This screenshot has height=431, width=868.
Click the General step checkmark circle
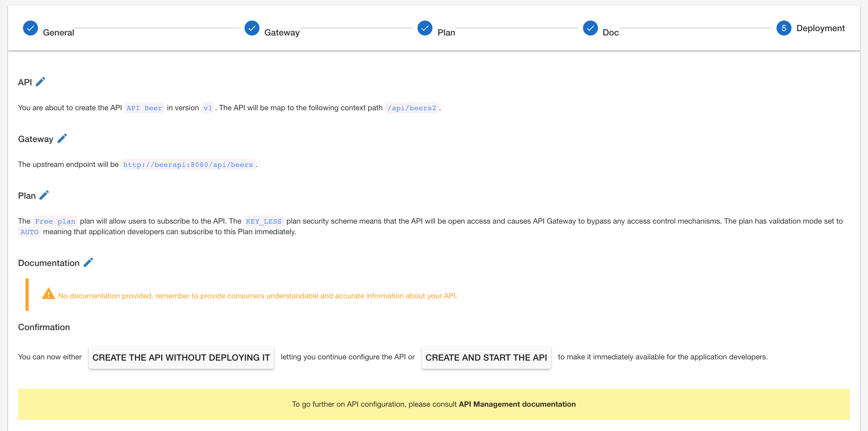click(x=30, y=28)
